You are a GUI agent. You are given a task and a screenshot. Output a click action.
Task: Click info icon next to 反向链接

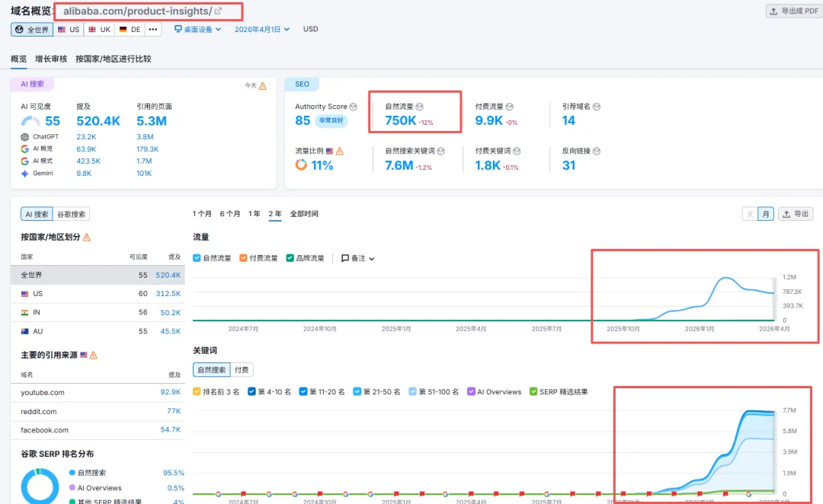597,151
